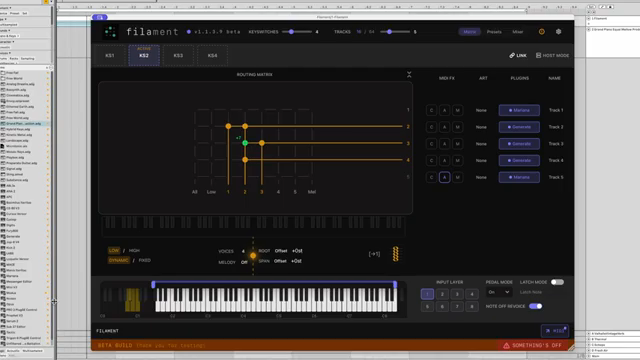This screenshot has width=640, height=360.
Task: Click the left handle of keyboard range bar
Action: pos(153,284)
